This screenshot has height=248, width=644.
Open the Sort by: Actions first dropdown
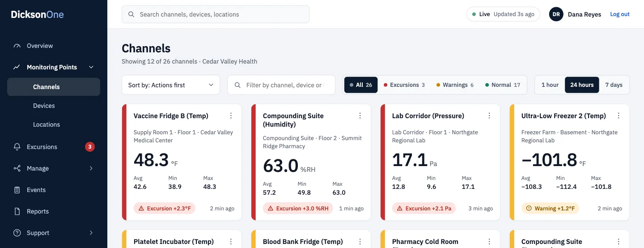(171, 85)
